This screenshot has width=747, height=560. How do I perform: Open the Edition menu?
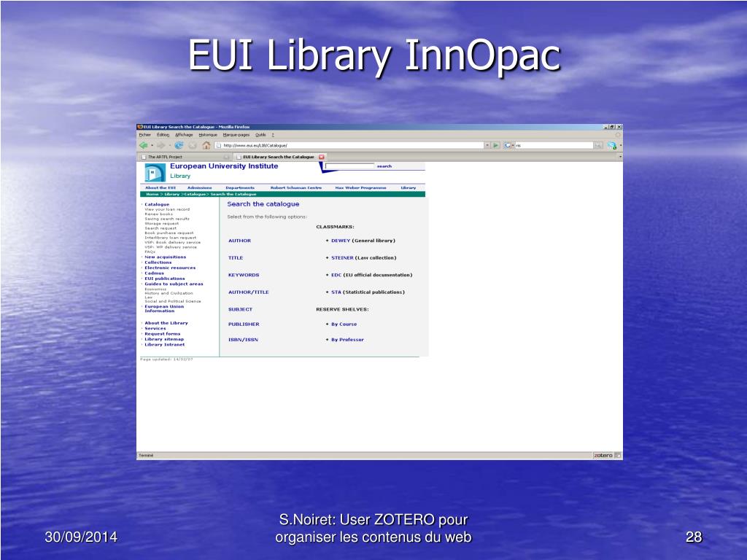tap(163, 135)
